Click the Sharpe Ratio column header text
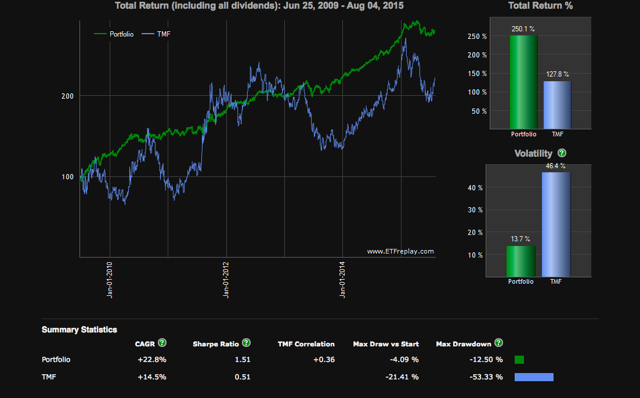 tap(216, 344)
